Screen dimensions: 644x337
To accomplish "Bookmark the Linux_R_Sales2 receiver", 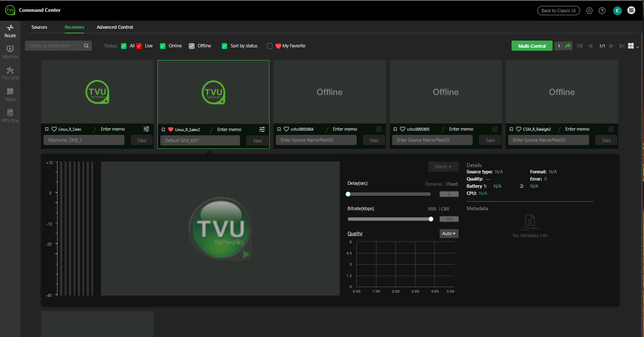I will (x=163, y=129).
